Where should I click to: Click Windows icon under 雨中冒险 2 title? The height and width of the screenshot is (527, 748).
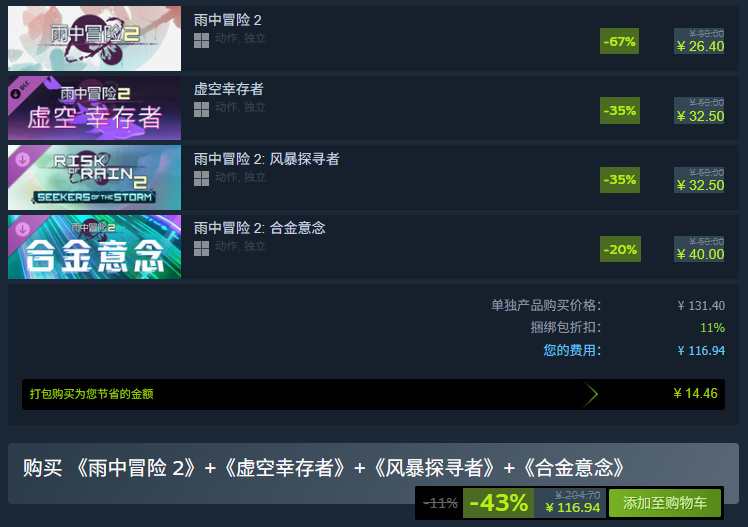201,41
